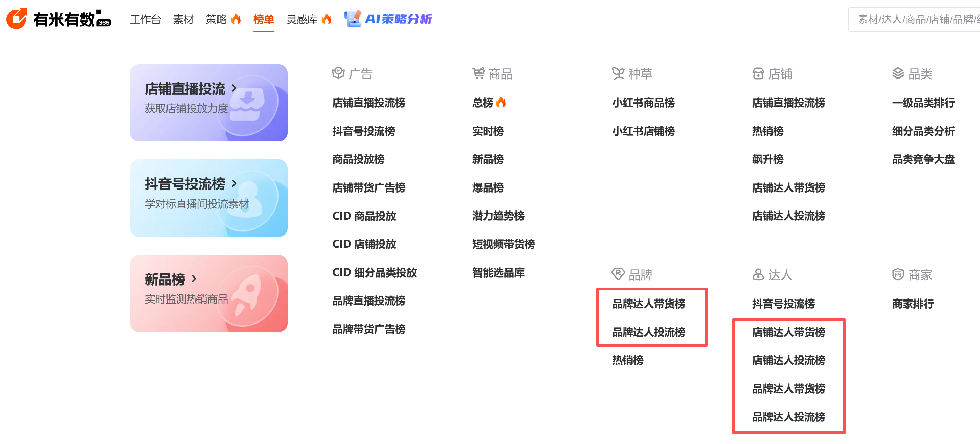Click the 商家 shield icon
Screen dimensions: 980x444
[x=898, y=274]
